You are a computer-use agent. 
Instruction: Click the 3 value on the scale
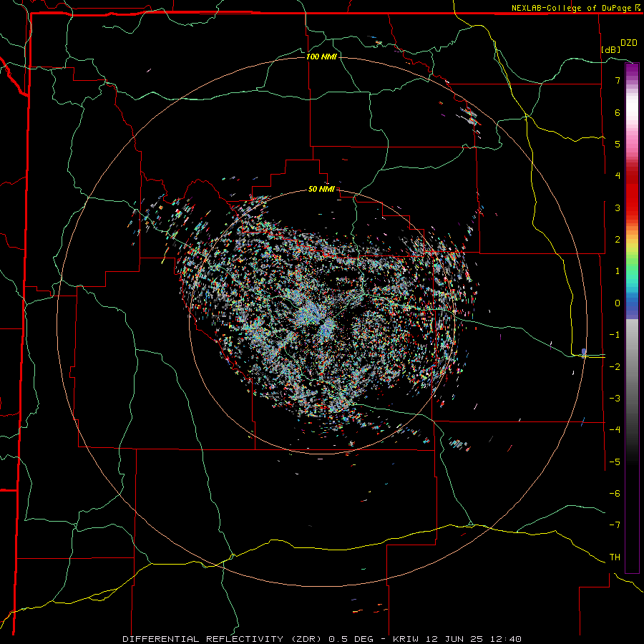[x=618, y=208]
